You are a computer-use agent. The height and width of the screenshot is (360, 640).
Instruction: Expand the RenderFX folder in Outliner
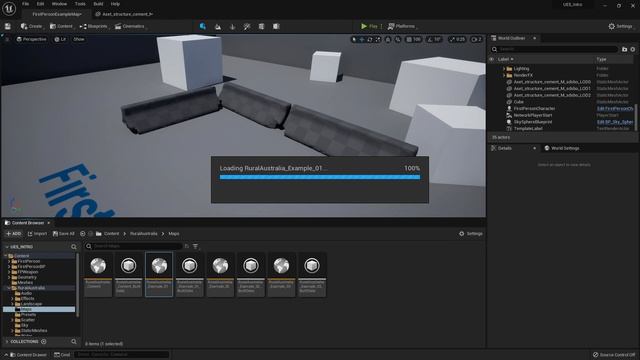pyautogui.click(x=504, y=75)
